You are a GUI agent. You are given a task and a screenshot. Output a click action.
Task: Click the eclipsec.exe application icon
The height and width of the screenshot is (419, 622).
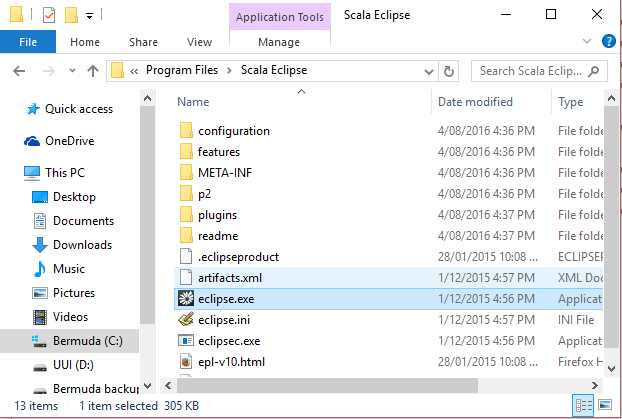186,340
